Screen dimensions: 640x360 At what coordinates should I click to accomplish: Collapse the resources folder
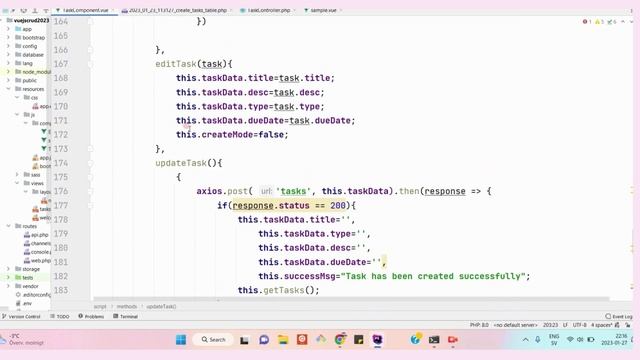point(8,89)
